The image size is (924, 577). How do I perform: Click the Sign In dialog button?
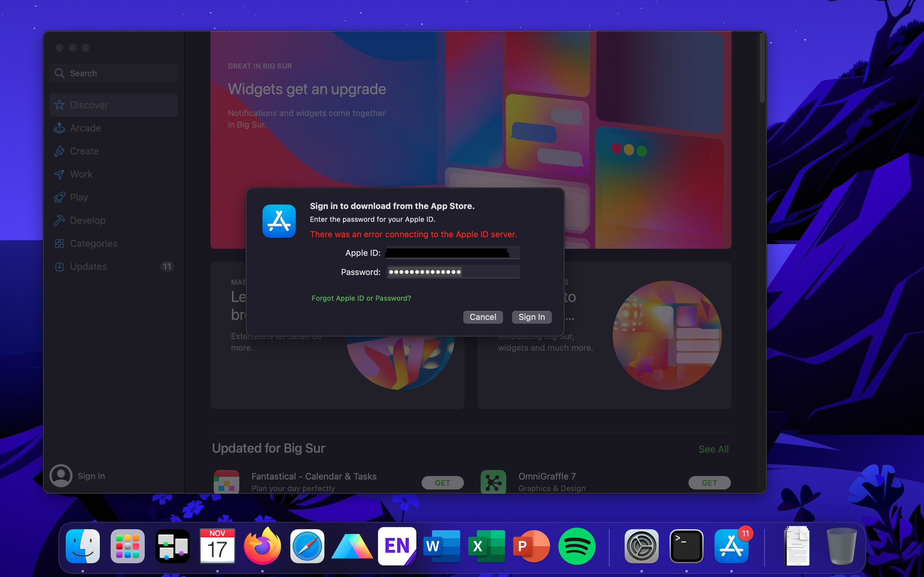point(531,317)
